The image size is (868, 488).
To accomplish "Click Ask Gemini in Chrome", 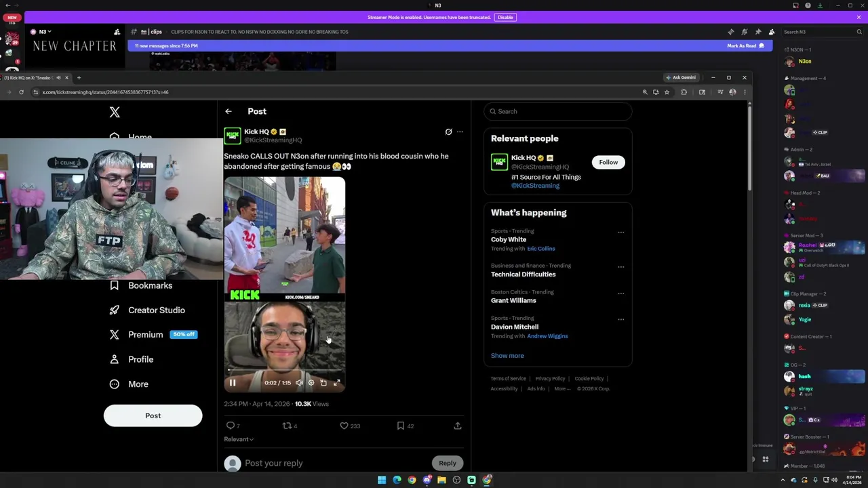I will click(x=680, y=77).
